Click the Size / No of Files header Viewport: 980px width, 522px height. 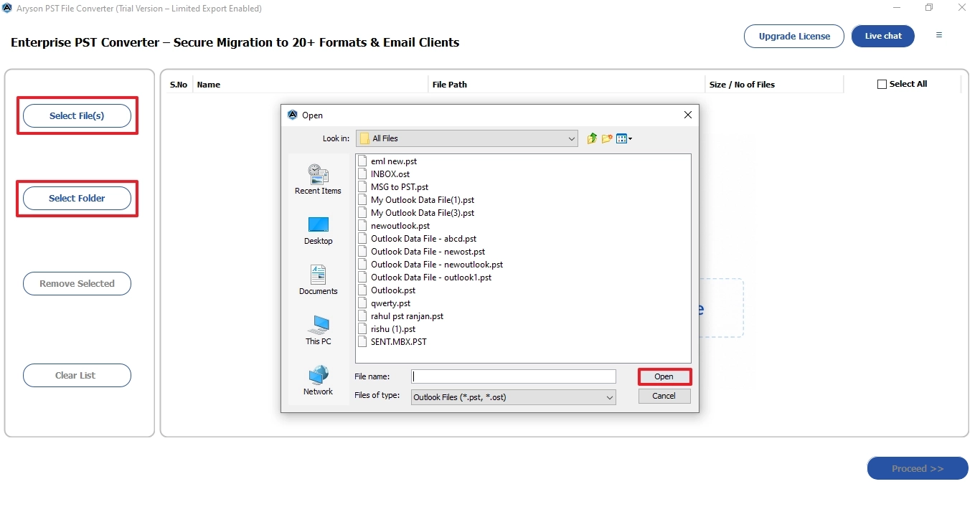742,85
